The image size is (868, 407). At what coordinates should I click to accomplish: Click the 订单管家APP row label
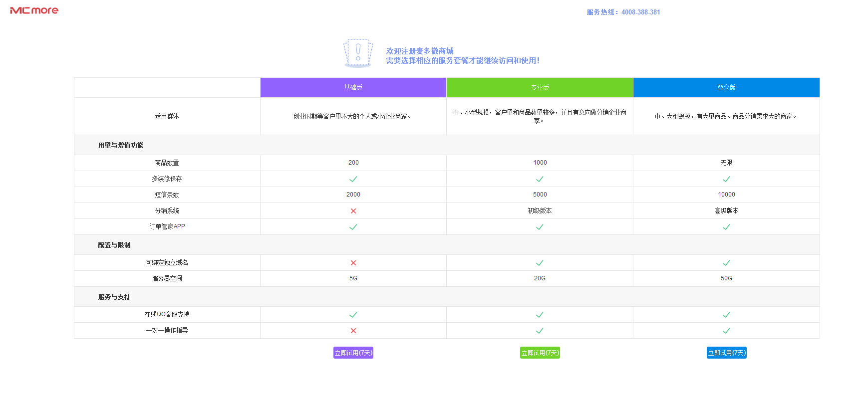tap(167, 226)
